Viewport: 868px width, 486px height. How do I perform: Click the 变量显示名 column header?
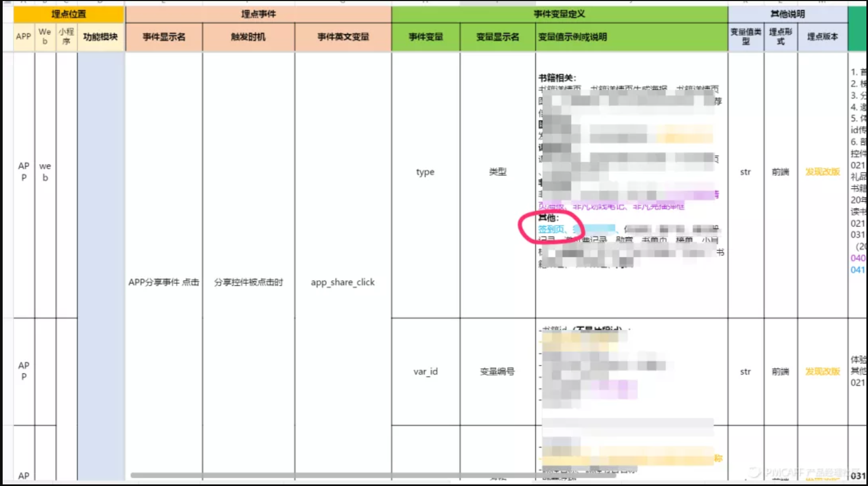click(497, 37)
